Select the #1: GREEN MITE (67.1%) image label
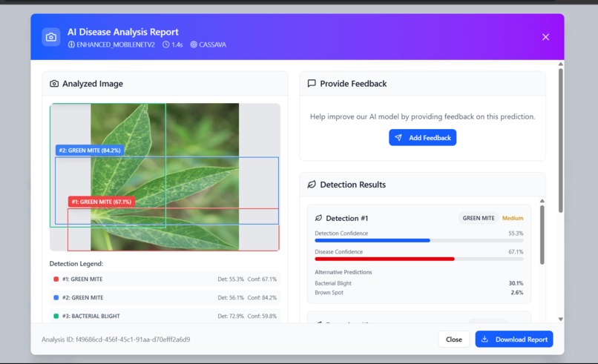The width and height of the screenshot is (598, 364). click(102, 202)
